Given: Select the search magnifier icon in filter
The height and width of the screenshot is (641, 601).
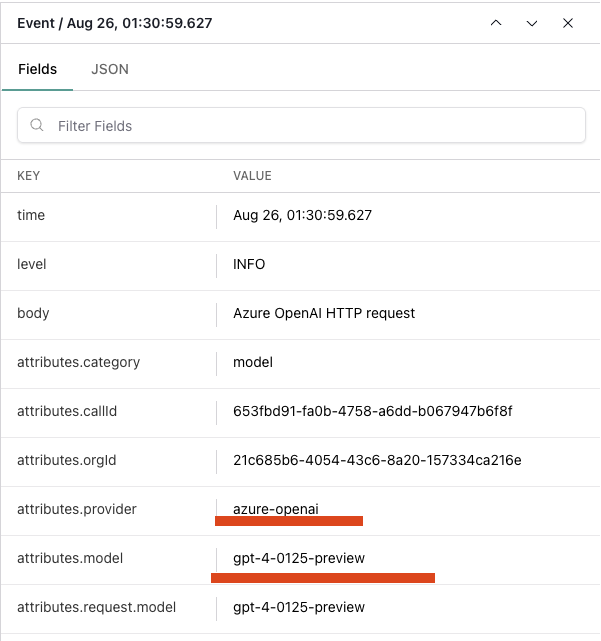Looking at the screenshot, I should pyautogui.click(x=37, y=125).
